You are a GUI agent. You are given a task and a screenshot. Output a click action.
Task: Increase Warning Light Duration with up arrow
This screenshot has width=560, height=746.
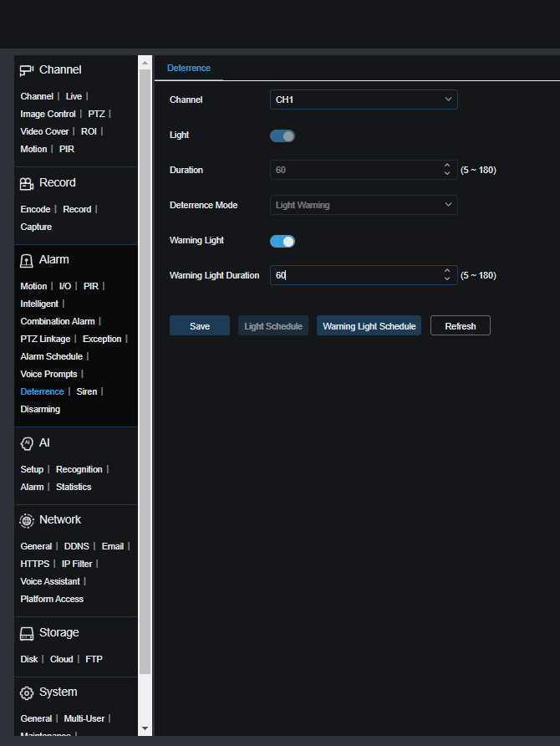pos(447,271)
